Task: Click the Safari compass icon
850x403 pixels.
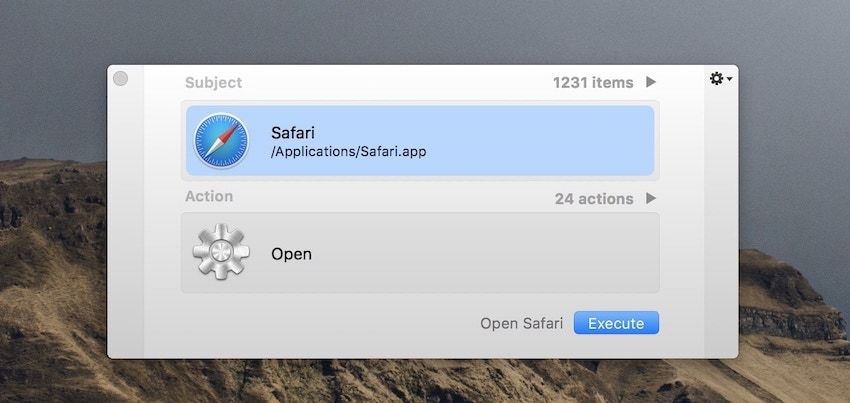Action: (221, 141)
